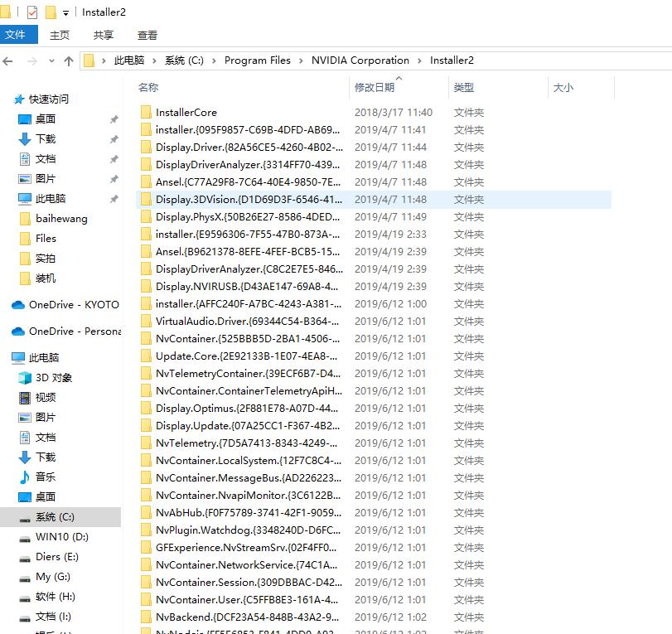Click the 文档 icon in quick access
Viewport: 672px width, 634px height.
[x=25, y=159]
